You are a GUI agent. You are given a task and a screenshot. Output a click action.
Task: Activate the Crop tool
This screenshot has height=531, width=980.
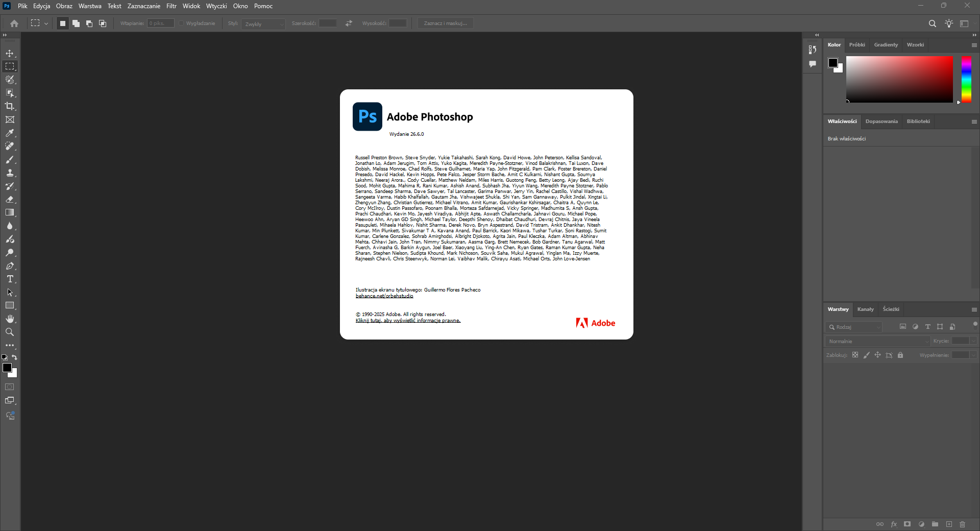[x=10, y=106]
